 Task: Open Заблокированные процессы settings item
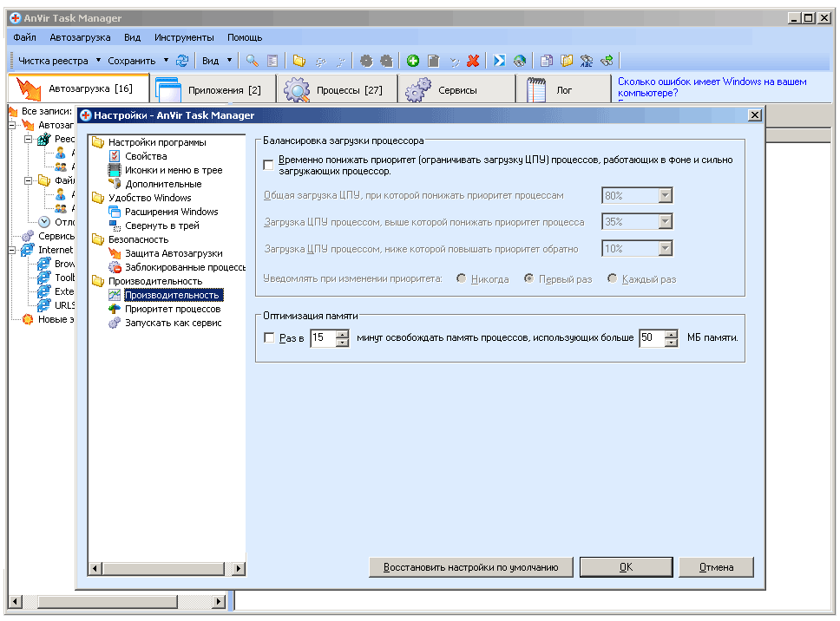pyautogui.click(x=185, y=267)
